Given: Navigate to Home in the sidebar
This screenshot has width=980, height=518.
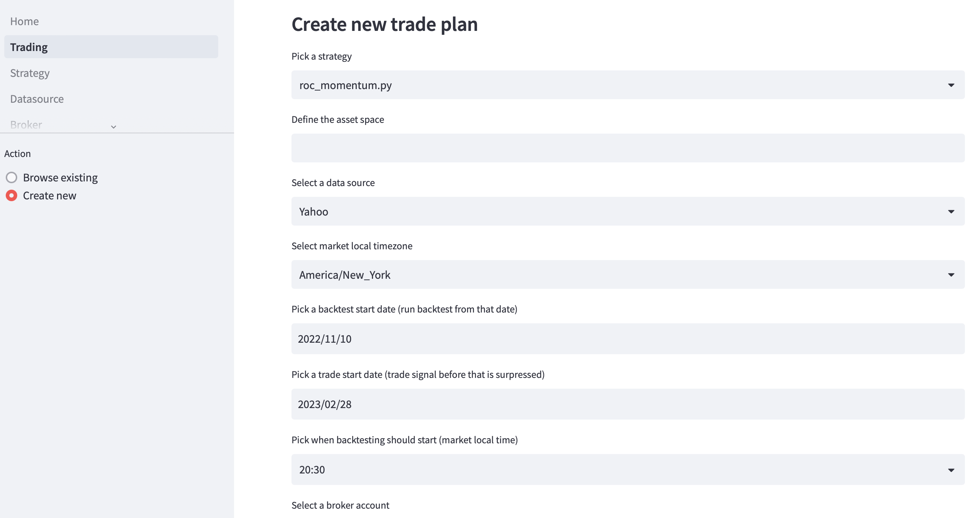Looking at the screenshot, I should [24, 21].
